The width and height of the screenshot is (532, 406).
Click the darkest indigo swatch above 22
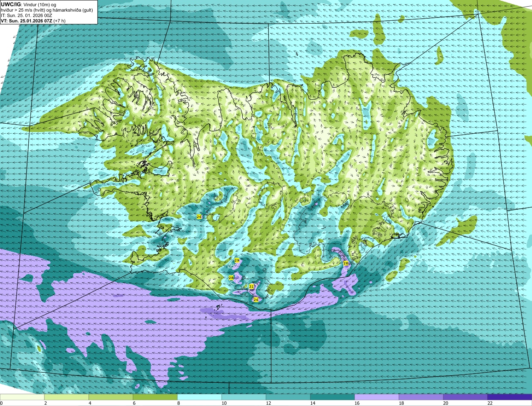point(510,397)
